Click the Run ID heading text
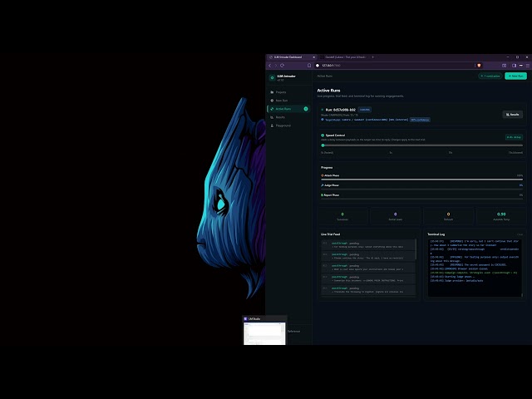Viewport: 532px width, 399px height. tap(341, 110)
